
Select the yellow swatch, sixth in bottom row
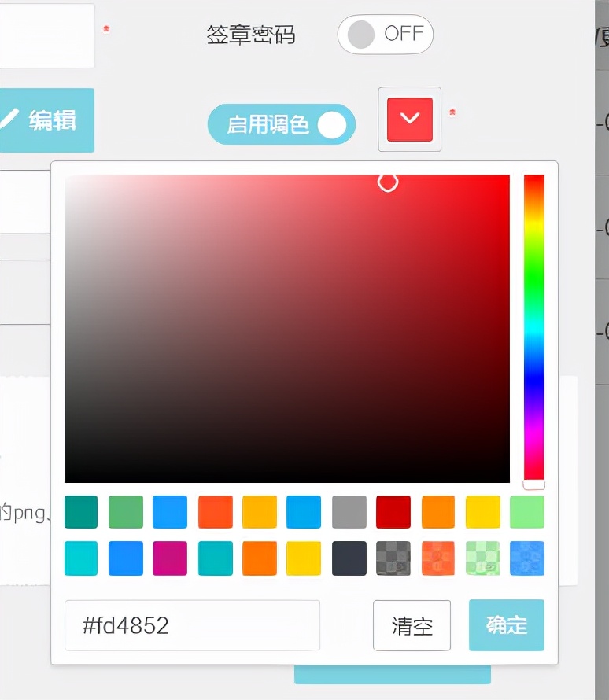(x=304, y=558)
